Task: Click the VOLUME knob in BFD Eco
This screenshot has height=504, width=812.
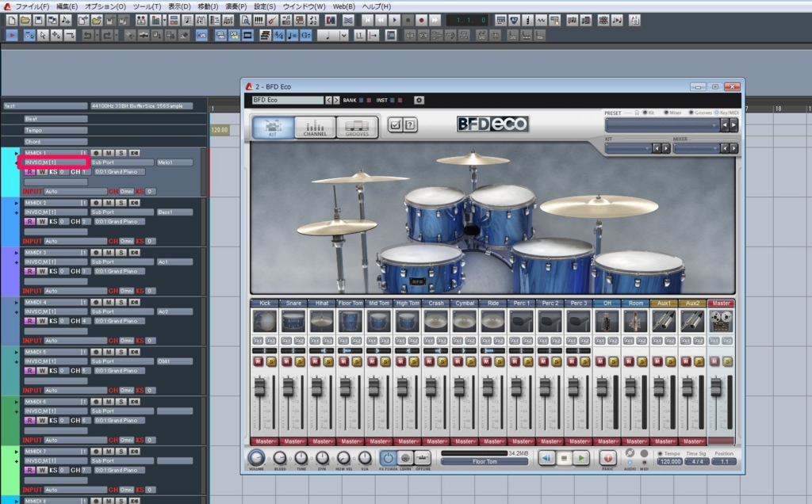Action: [x=256, y=457]
